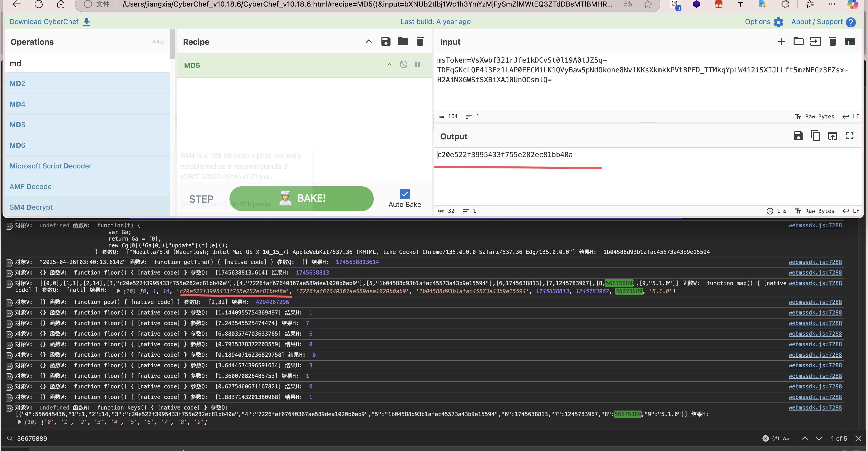This screenshot has width=868, height=451.
Task: Click Download CyberChef link
Action: click(x=44, y=22)
